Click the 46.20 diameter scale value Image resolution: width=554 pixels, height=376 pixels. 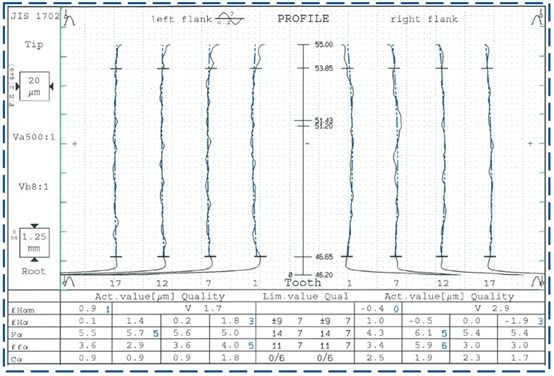tap(324, 275)
